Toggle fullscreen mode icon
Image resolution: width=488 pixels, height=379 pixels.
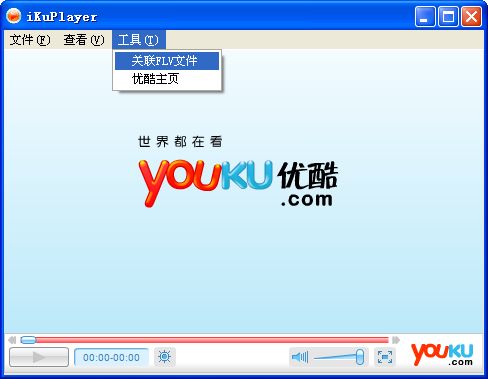tap(385, 357)
